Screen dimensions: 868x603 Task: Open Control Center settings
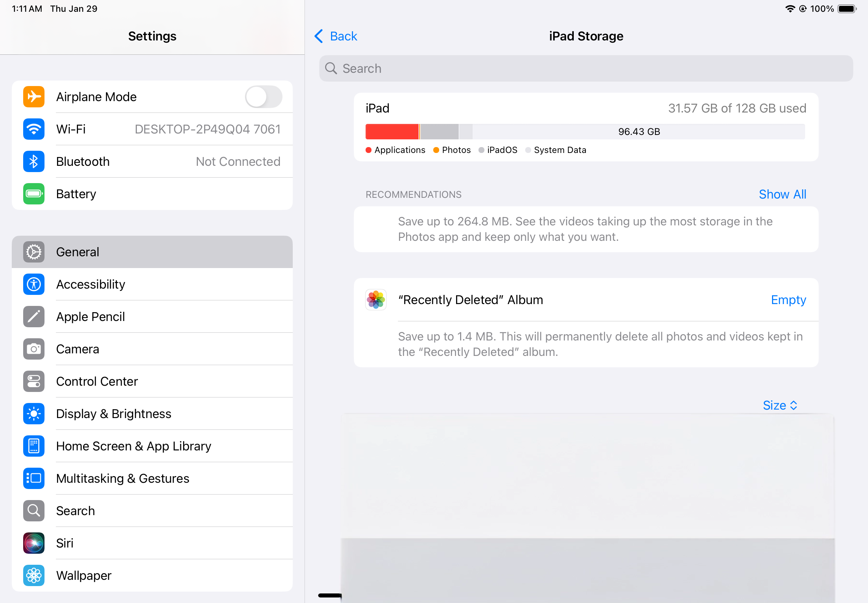tap(152, 381)
